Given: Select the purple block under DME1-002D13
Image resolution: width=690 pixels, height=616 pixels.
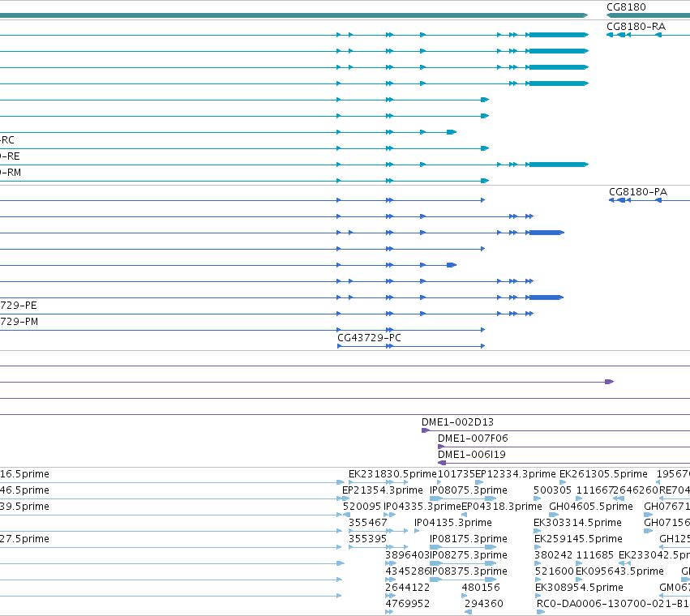Looking at the screenshot, I should pyautogui.click(x=426, y=430).
